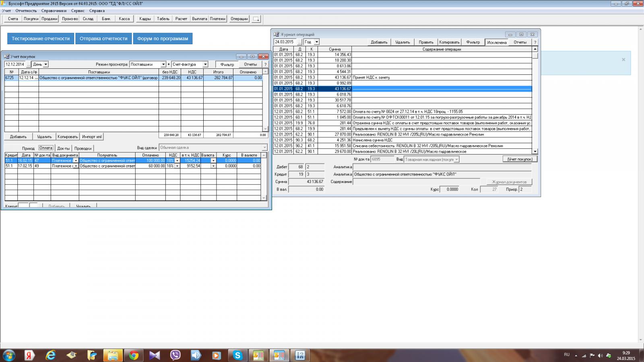Open the Windows Start menu

click(9, 355)
